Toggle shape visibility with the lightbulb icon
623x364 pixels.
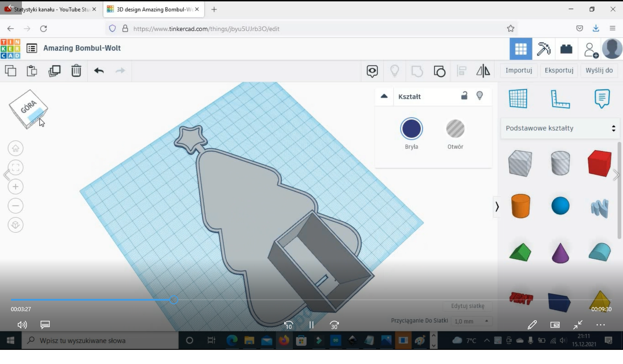[x=479, y=96]
